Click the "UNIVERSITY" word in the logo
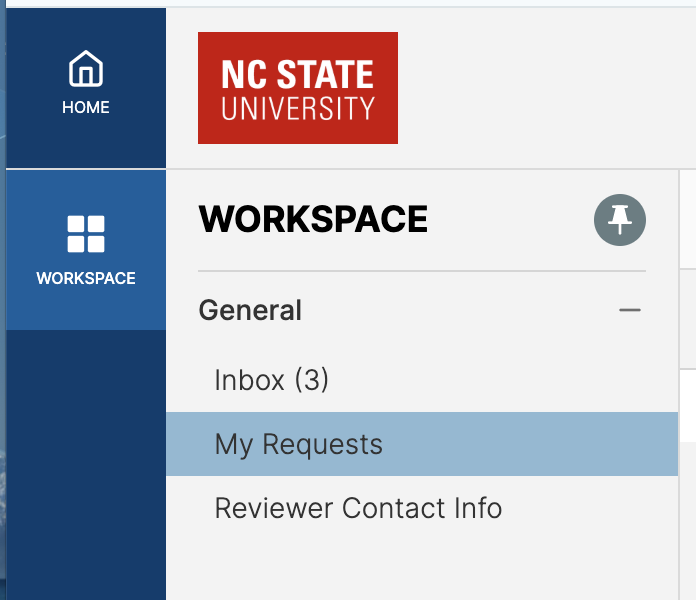This screenshot has height=600, width=696. 298,108
